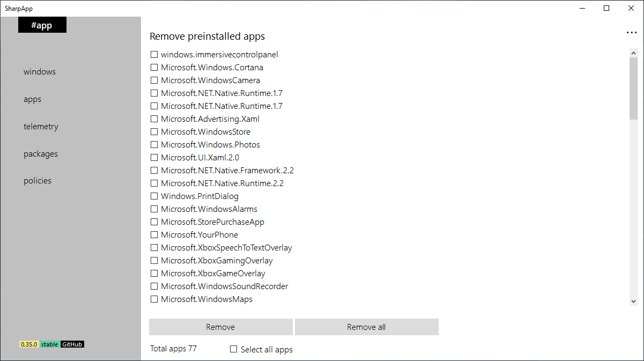The image size is (644, 361).
Task: Open the three-dots more options menu
Action: pos(631,33)
